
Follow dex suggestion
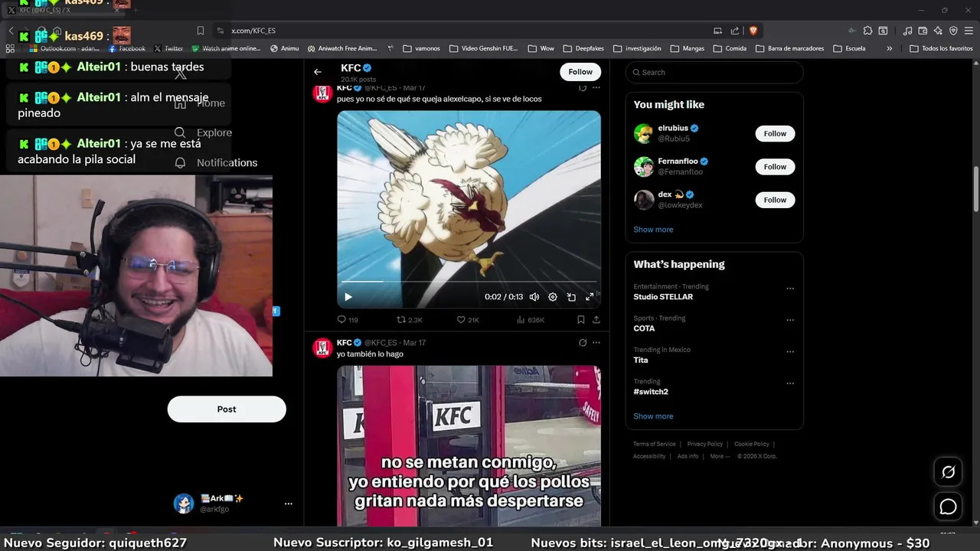[775, 200]
